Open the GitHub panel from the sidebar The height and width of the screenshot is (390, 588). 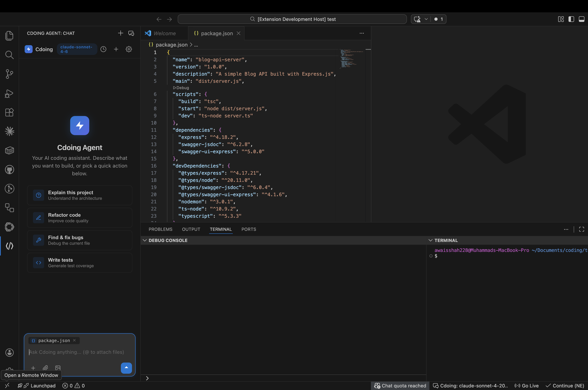pyautogui.click(x=9, y=170)
